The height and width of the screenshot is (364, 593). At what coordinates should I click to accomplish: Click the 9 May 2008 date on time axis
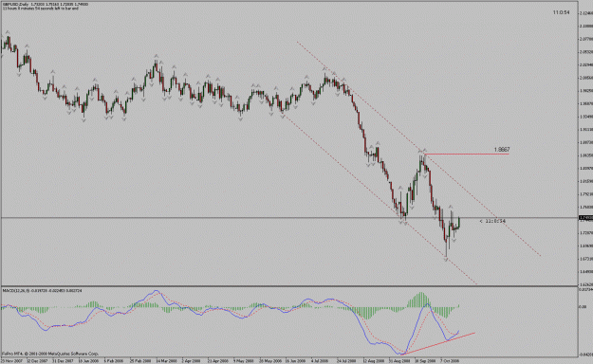(243, 361)
